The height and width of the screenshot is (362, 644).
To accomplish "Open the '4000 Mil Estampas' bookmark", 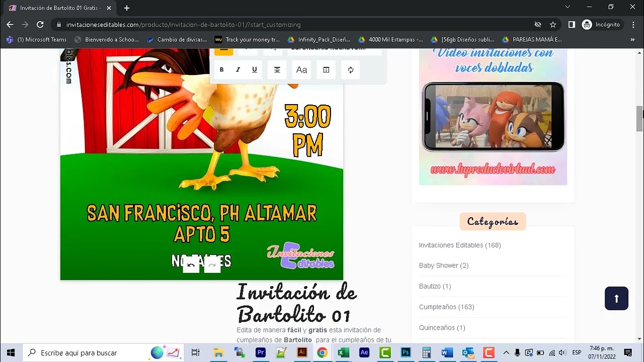I will click(390, 39).
